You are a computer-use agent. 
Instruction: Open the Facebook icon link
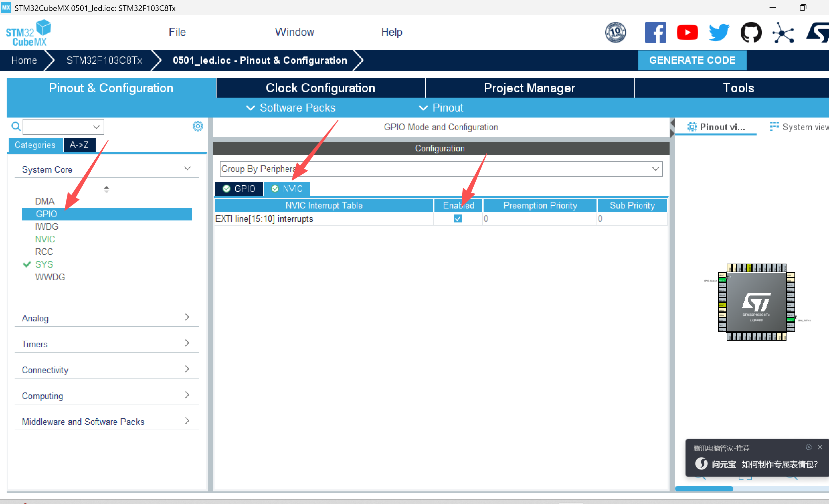(x=655, y=33)
